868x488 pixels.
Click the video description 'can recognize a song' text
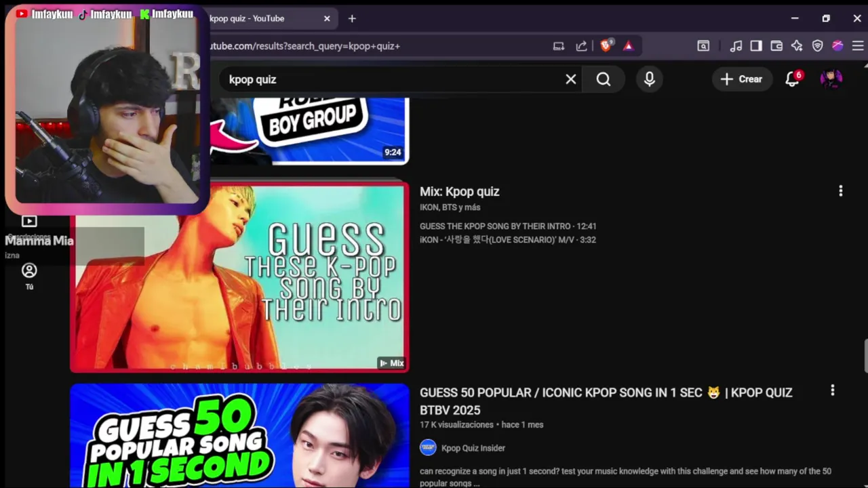pyautogui.click(x=625, y=477)
